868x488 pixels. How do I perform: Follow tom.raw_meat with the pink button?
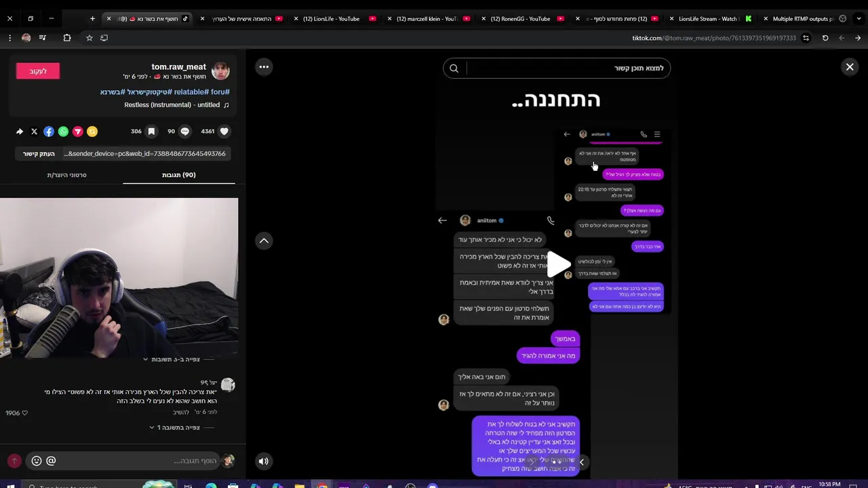point(38,71)
